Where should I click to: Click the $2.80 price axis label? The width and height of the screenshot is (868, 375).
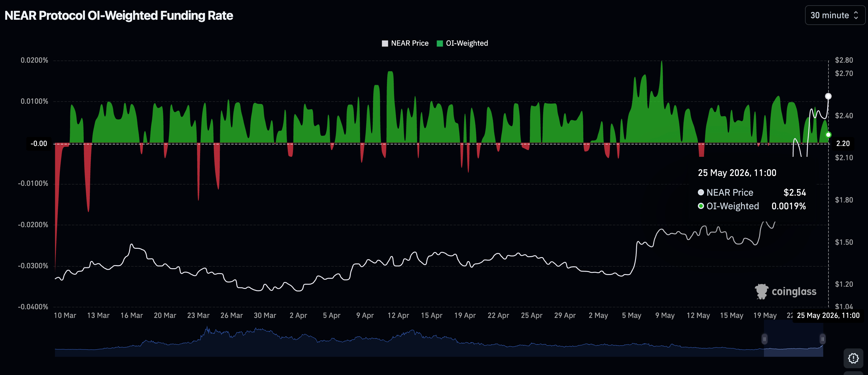pyautogui.click(x=844, y=60)
